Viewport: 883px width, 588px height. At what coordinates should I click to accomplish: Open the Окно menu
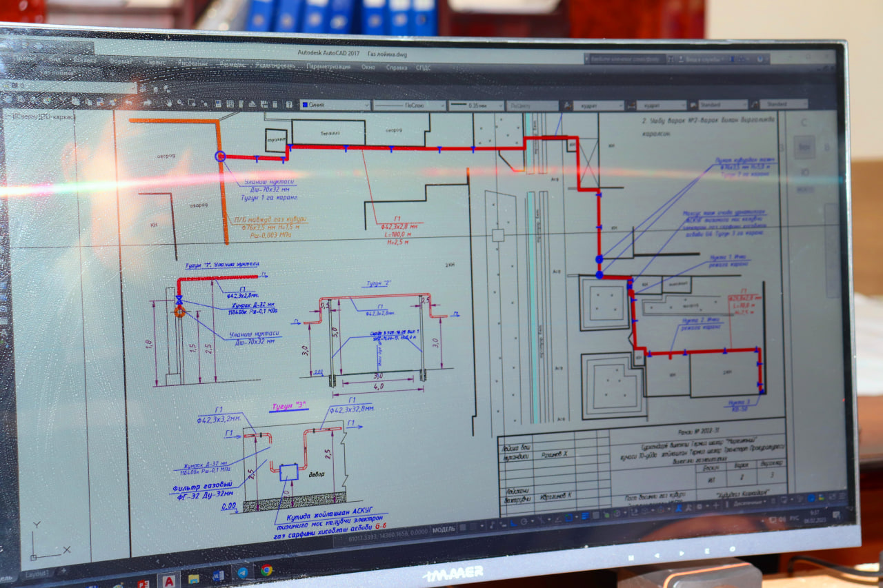368,67
